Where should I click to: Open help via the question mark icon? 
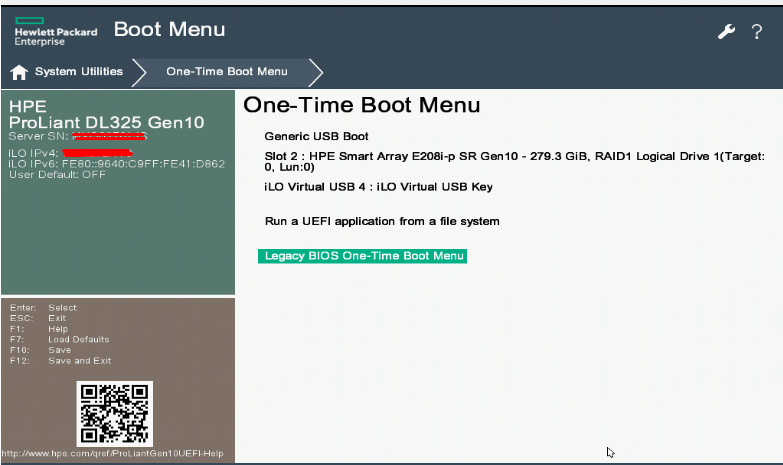[757, 32]
